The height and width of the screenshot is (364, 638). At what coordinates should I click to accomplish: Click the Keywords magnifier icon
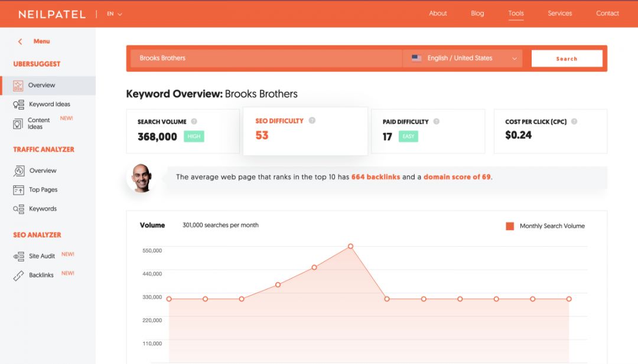(18, 209)
